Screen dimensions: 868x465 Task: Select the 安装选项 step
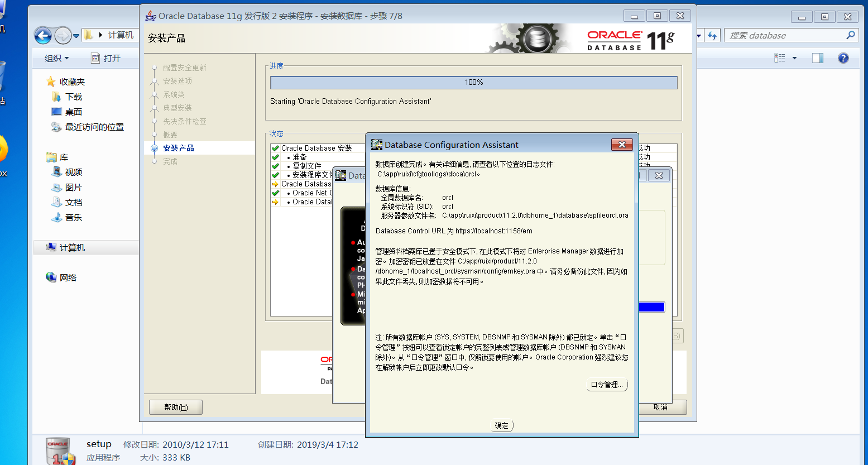(178, 81)
